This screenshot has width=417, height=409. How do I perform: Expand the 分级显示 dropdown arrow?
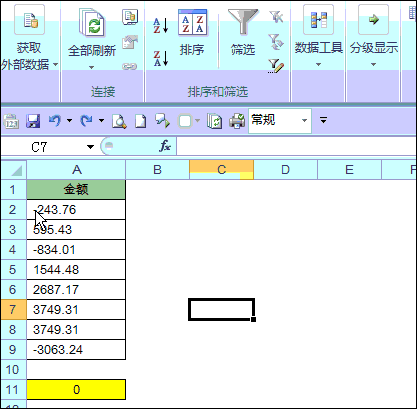[373, 64]
